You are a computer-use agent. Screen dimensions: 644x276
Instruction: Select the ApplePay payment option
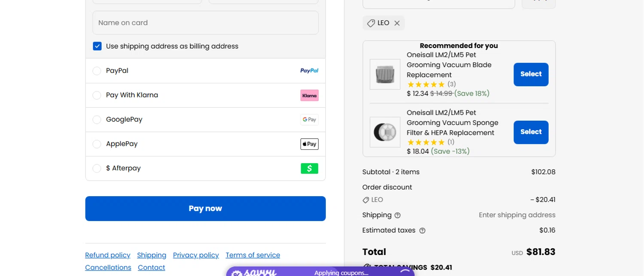(x=97, y=144)
